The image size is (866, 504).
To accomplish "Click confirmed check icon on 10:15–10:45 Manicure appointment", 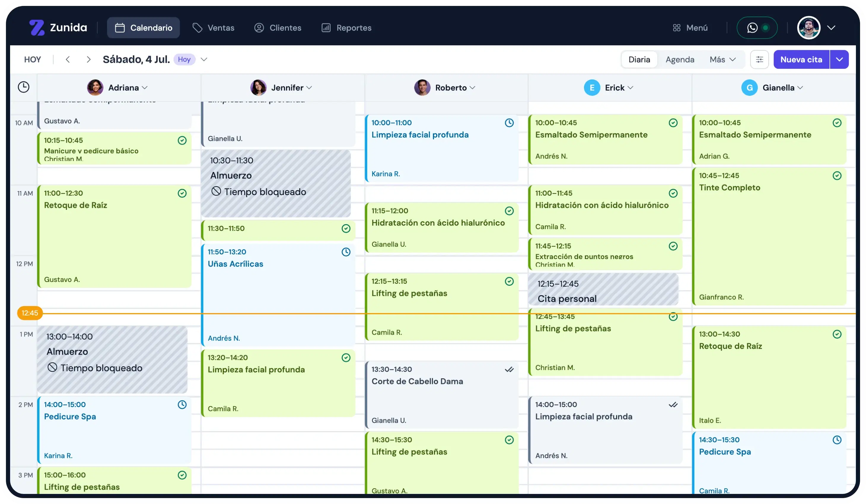I will tap(182, 140).
